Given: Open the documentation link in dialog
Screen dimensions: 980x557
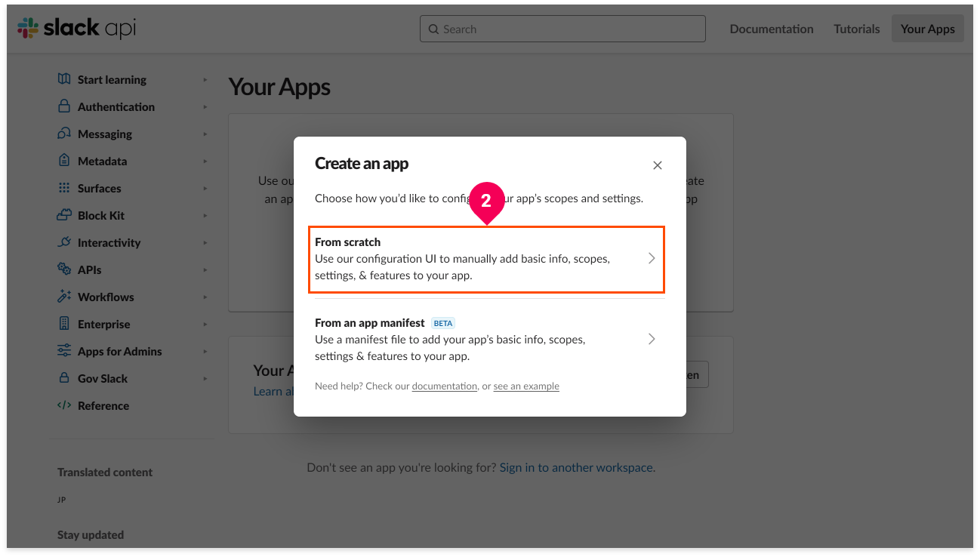Looking at the screenshot, I should tap(445, 386).
